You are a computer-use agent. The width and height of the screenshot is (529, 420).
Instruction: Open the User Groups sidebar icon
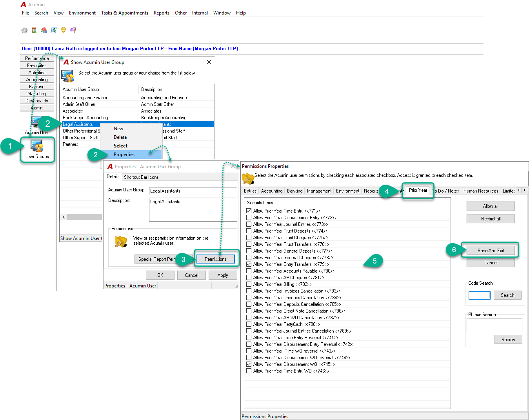pos(37,149)
